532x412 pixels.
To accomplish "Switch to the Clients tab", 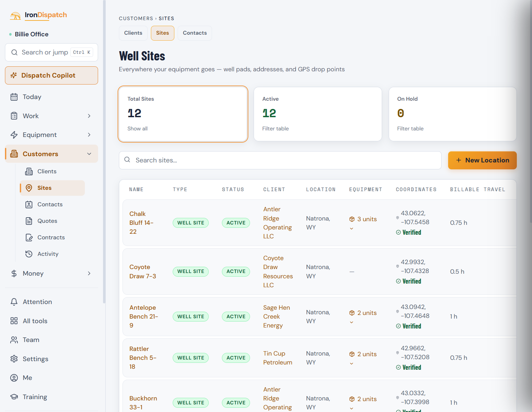I will pos(133,33).
